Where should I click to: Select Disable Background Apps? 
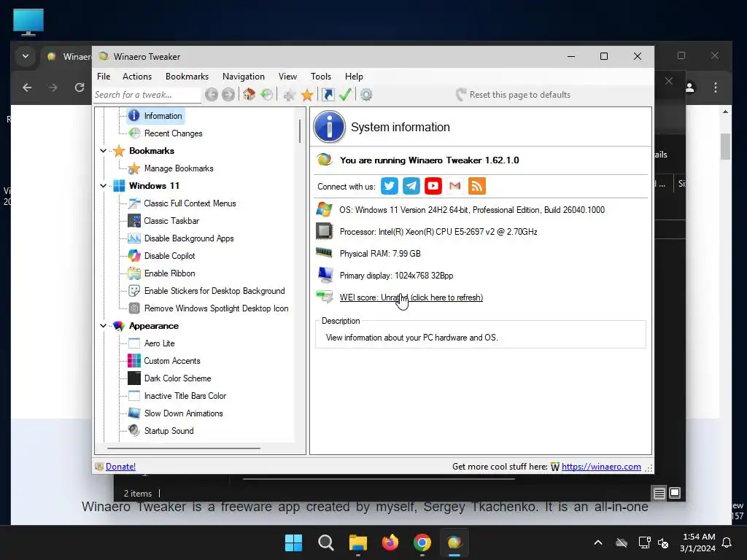[x=189, y=238]
